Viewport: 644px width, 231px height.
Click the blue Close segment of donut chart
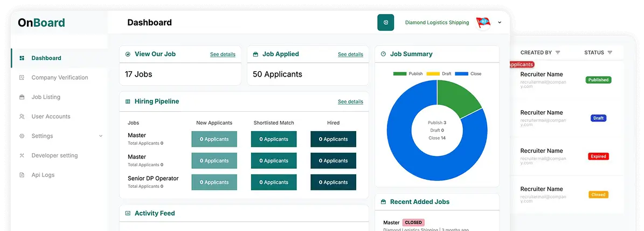pyautogui.click(x=410, y=157)
